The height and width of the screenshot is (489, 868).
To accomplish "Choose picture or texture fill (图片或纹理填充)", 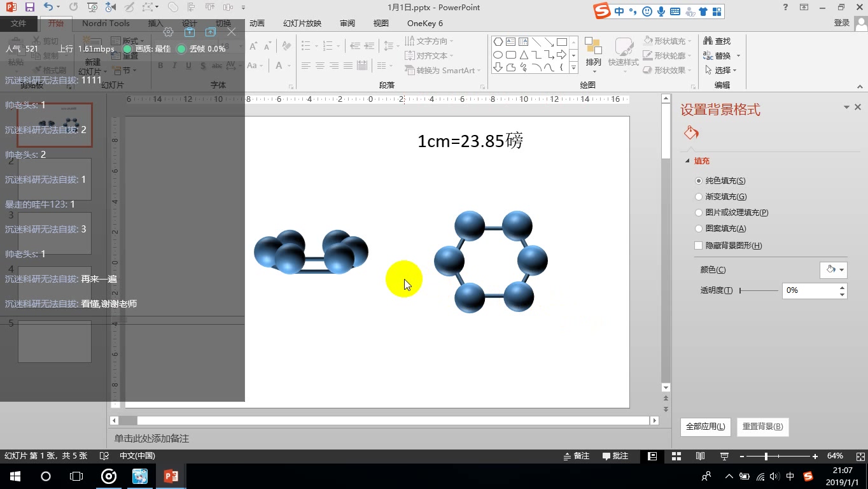I will point(699,213).
